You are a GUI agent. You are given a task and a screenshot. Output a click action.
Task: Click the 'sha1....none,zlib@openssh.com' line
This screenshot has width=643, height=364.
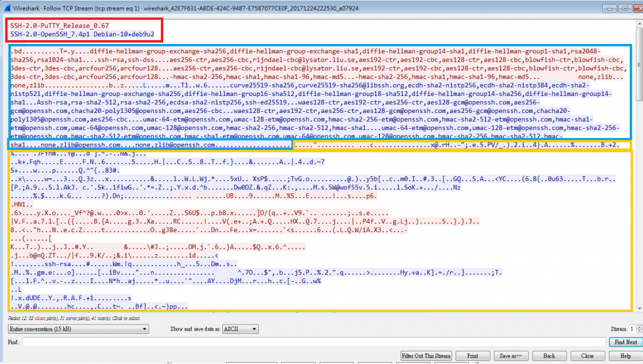point(150,145)
